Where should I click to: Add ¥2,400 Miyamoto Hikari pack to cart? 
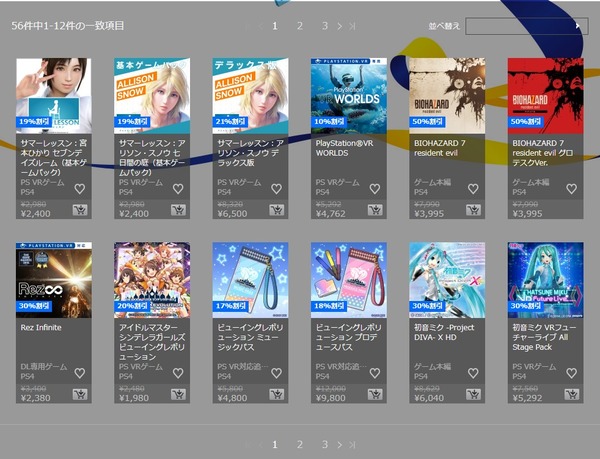click(x=80, y=210)
